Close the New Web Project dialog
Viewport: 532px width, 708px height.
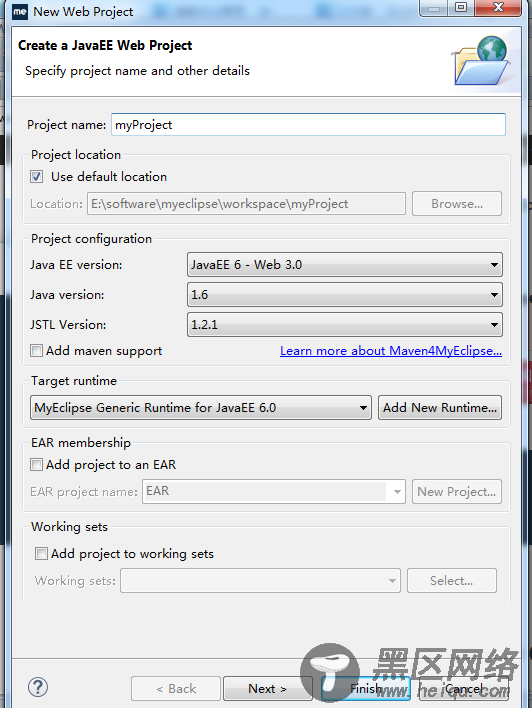point(498,8)
